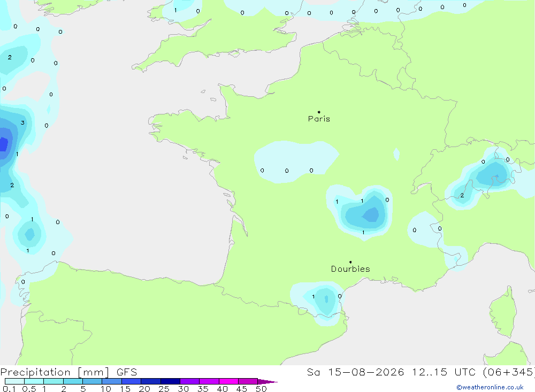Click the Paris city label
Screen dimensions: 535x392
point(319,119)
